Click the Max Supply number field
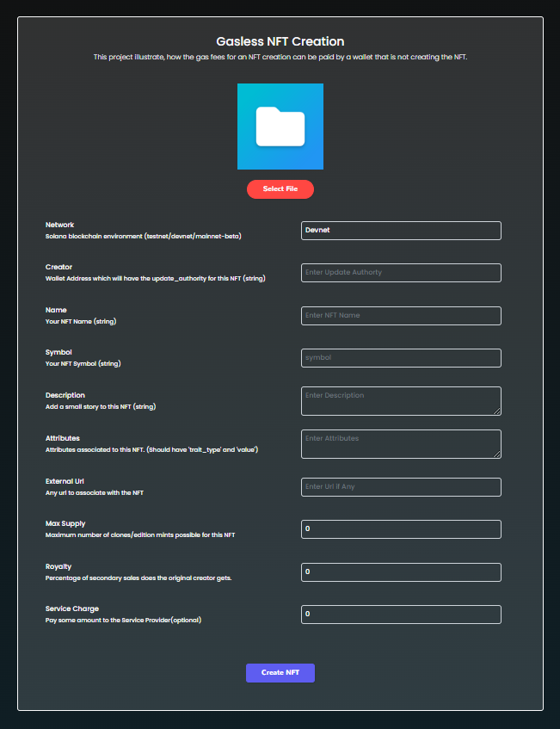 point(401,529)
